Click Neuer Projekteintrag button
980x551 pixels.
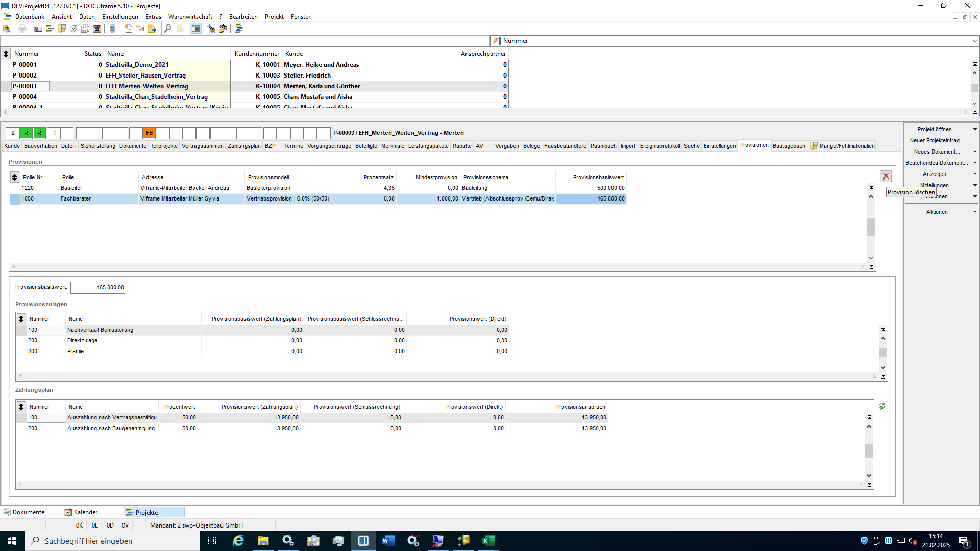pyautogui.click(x=937, y=140)
